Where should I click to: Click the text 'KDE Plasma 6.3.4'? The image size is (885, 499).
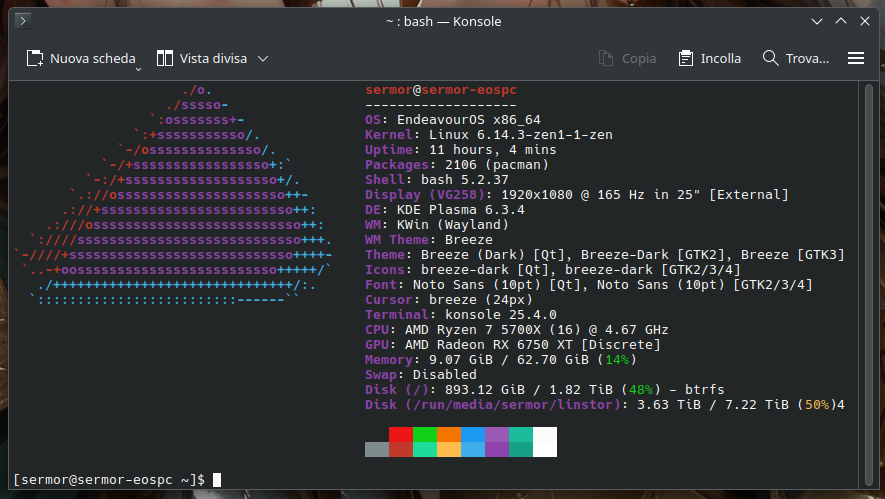461,209
